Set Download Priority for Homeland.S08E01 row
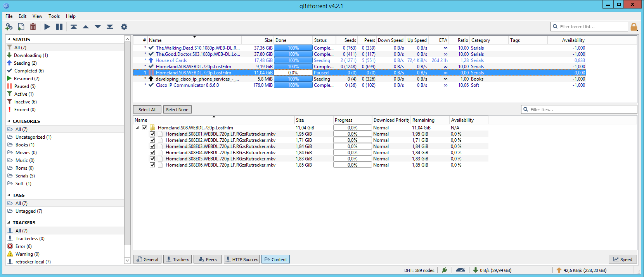The width and height of the screenshot is (644, 277). tap(391, 134)
